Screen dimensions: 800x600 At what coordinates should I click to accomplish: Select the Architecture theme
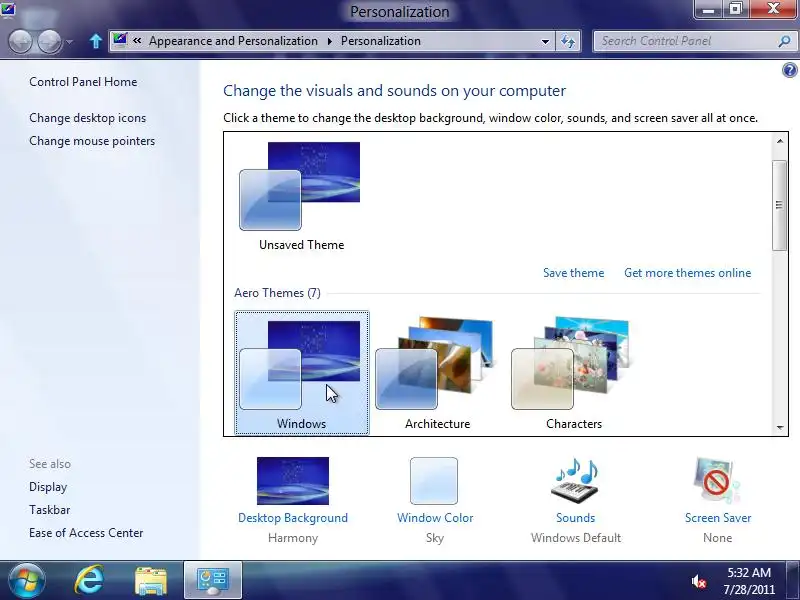click(x=437, y=373)
